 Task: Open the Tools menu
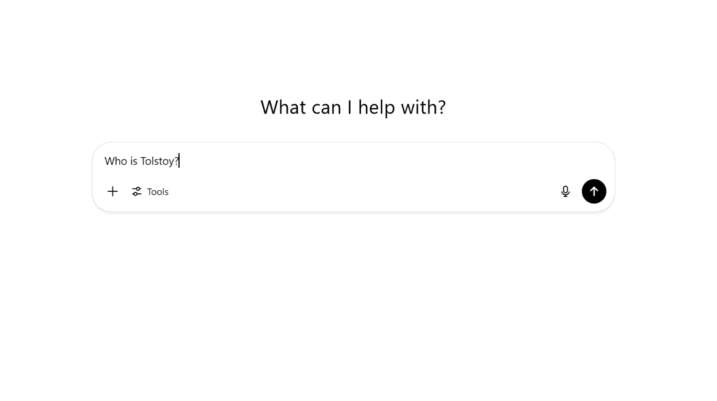[150, 192]
